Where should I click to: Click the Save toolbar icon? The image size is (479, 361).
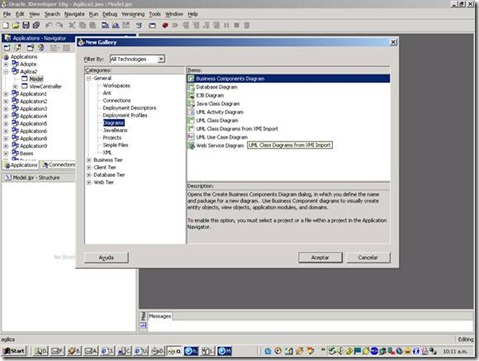[26, 25]
